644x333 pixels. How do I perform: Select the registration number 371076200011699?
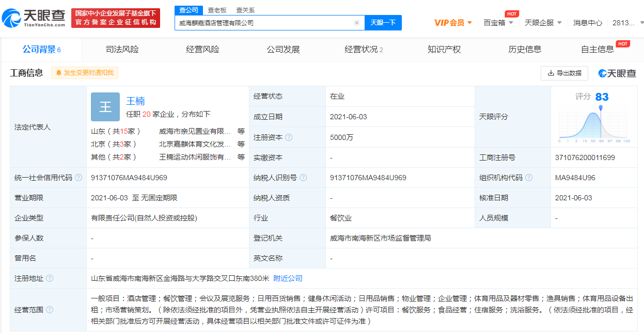[585, 157]
